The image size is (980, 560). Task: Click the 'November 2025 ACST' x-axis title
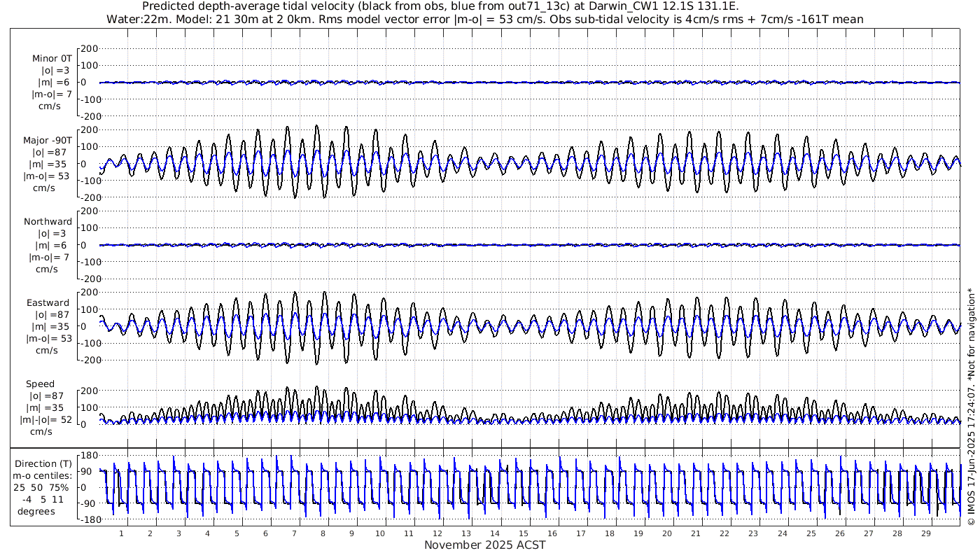[x=484, y=545]
